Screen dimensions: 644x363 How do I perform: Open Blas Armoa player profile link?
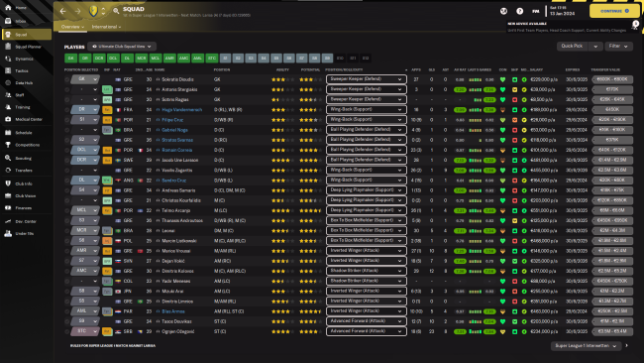pyautogui.click(x=173, y=311)
